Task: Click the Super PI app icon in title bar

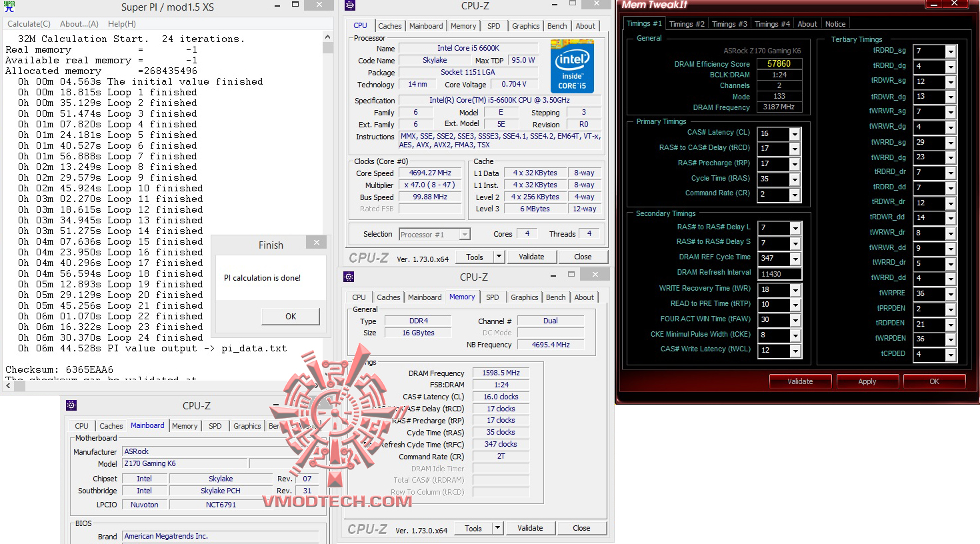Action: coord(9,7)
